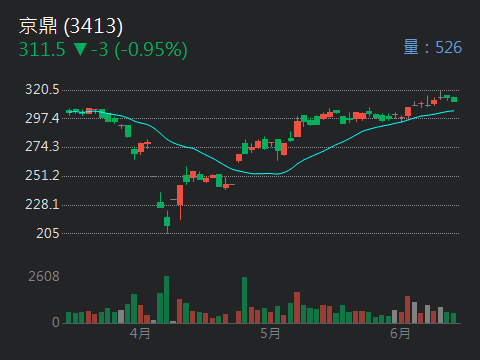Image resolution: width=480 pixels, height=360 pixels.
Task: Click the 320.5 price axis label
Action: 42,90
